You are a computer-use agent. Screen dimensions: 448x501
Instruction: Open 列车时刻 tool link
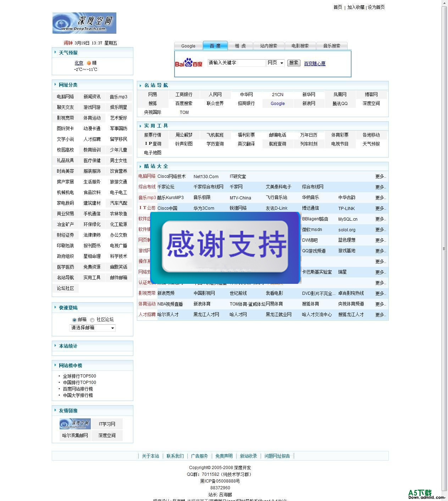tap(309, 144)
